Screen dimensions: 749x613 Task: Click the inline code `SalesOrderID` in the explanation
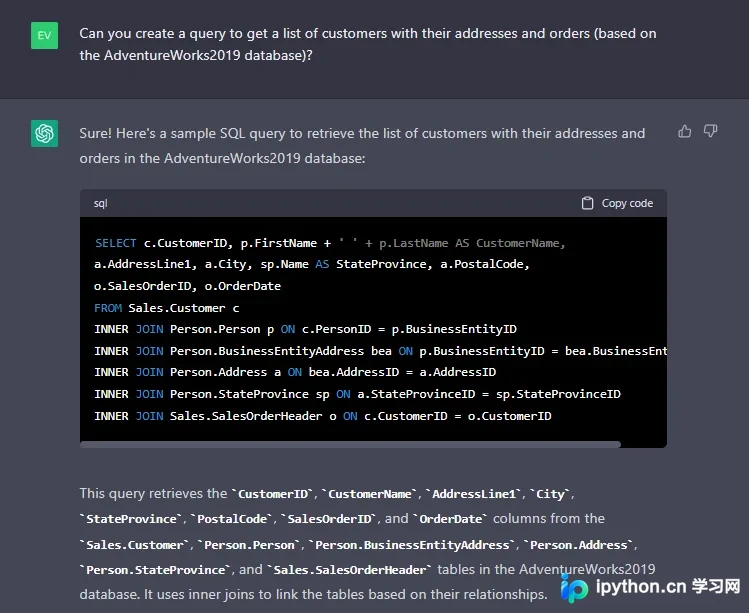coord(329,519)
